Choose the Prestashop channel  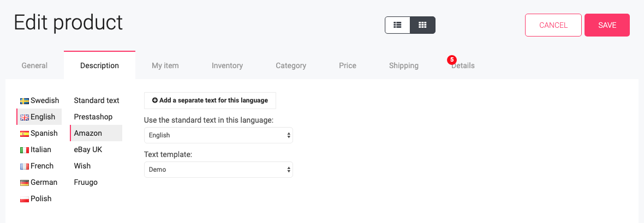tap(93, 117)
